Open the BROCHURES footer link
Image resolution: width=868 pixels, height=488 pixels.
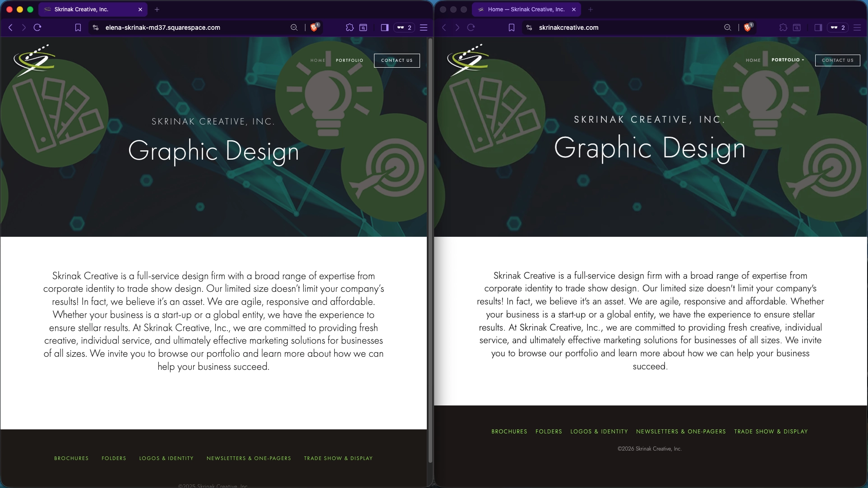pos(509,432)
